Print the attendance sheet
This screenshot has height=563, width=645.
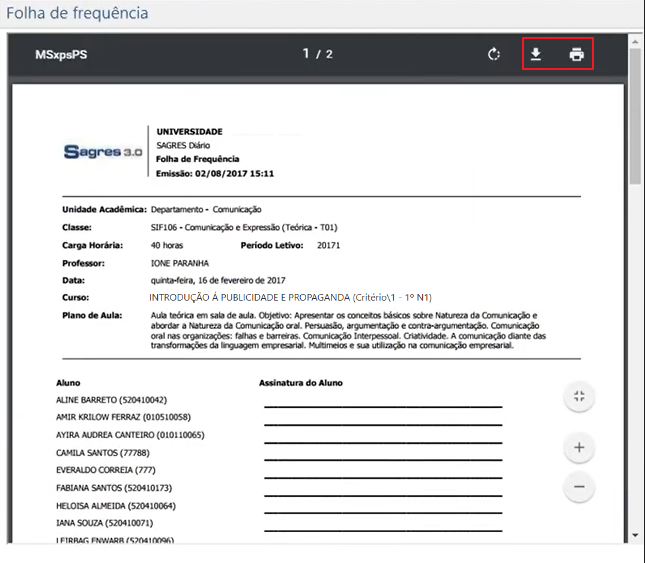(x=576, y=54)
